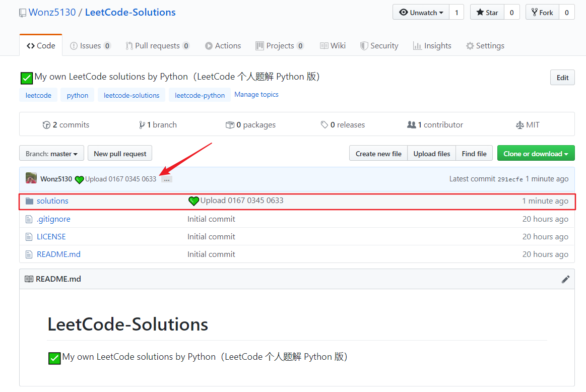This screenshot has width=586, height=392.
Task: Click the releases tag icon
Action: click(324, 125)
